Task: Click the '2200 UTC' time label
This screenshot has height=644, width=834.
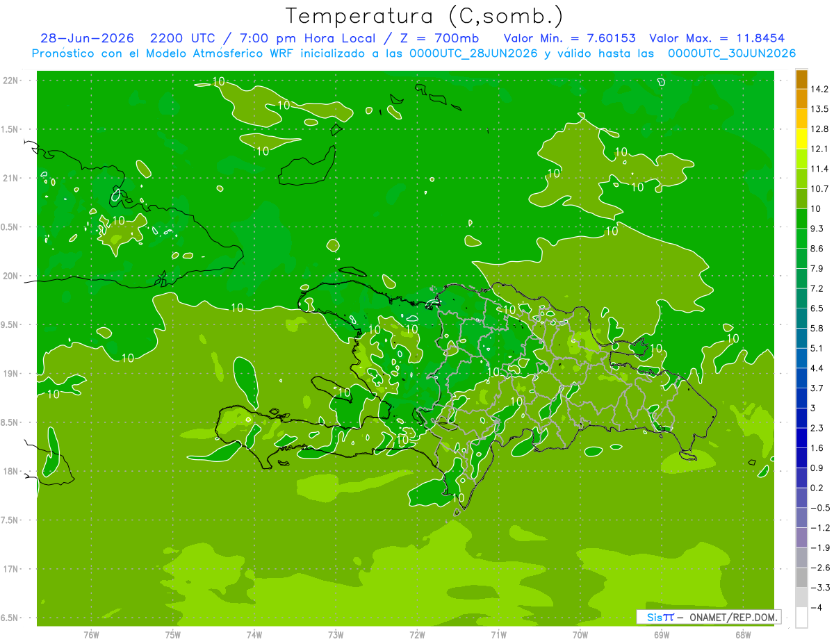Action: 183,38
